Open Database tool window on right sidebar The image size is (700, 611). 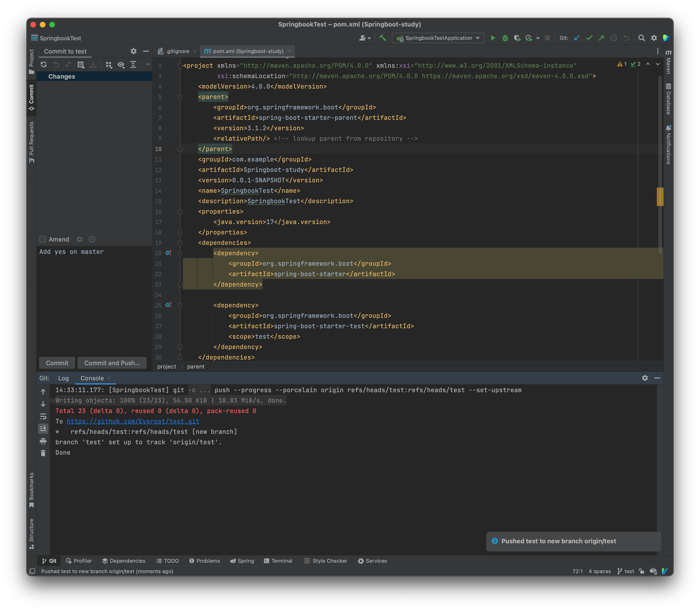point(668,99)
